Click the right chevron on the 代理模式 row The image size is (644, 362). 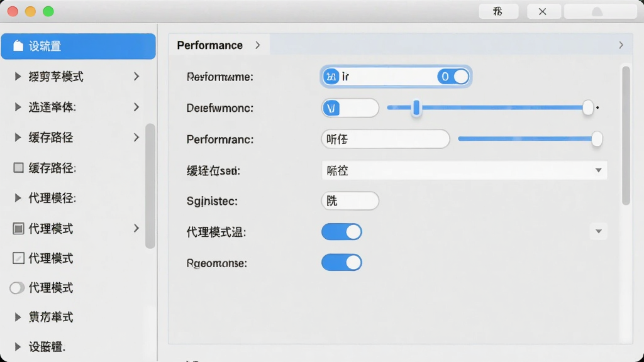[x=136, y=228]
